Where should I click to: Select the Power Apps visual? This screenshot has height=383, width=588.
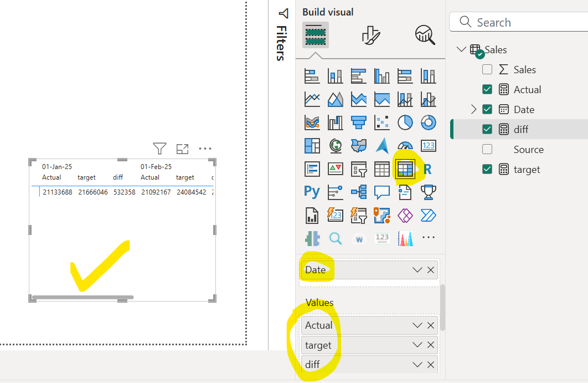click(x=405, y=216)
